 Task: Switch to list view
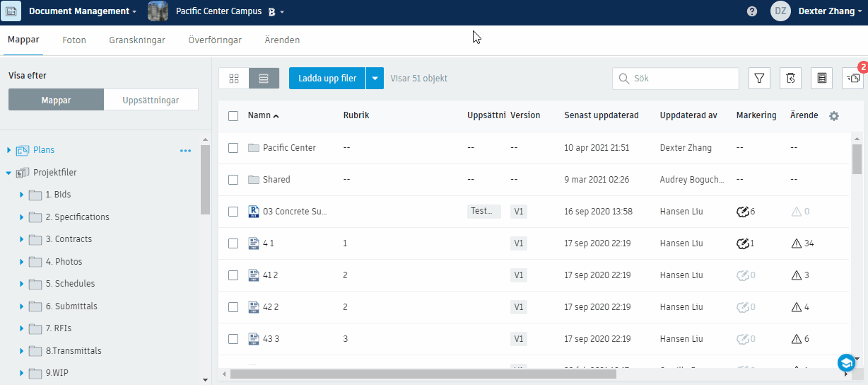264,79
